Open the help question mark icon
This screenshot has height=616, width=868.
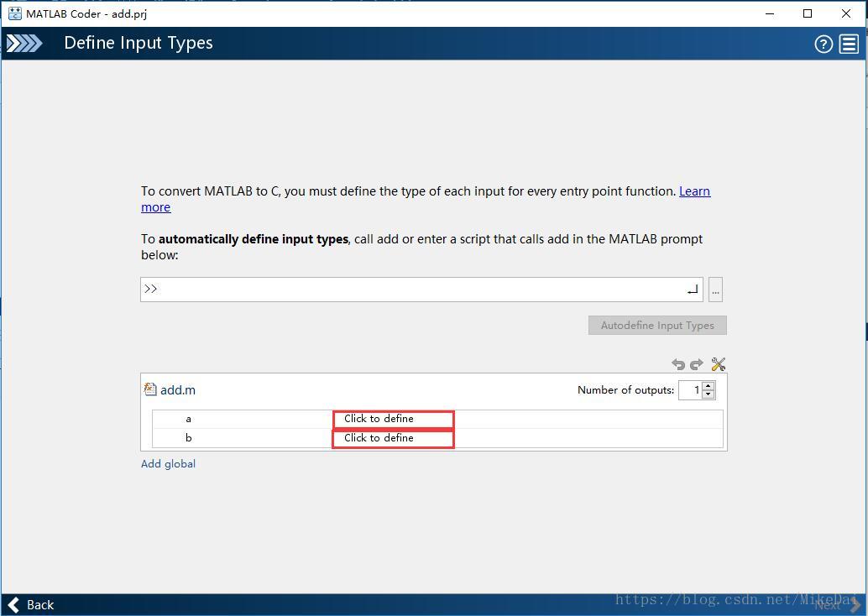824,44
